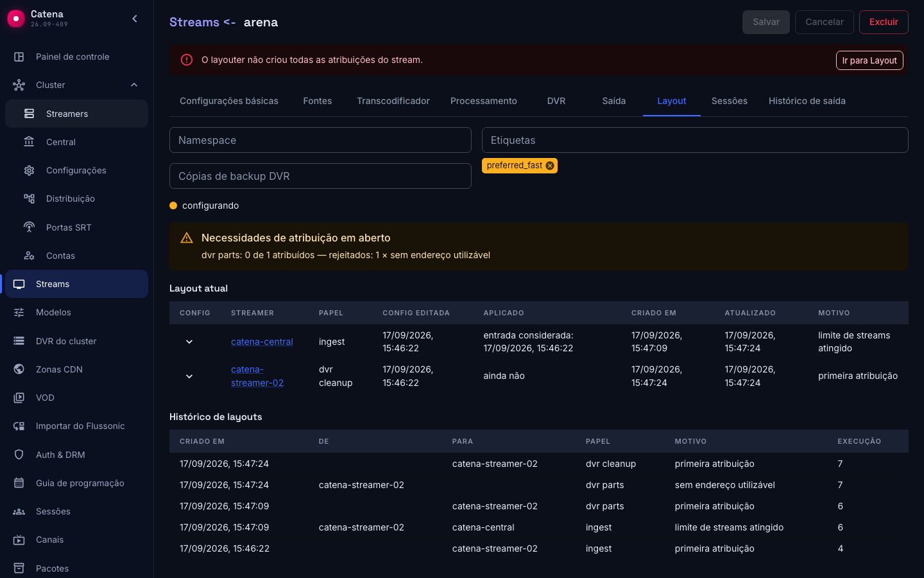Click 'entrada considerada' applied cell
924x578 pixels.
click(528, 342)
